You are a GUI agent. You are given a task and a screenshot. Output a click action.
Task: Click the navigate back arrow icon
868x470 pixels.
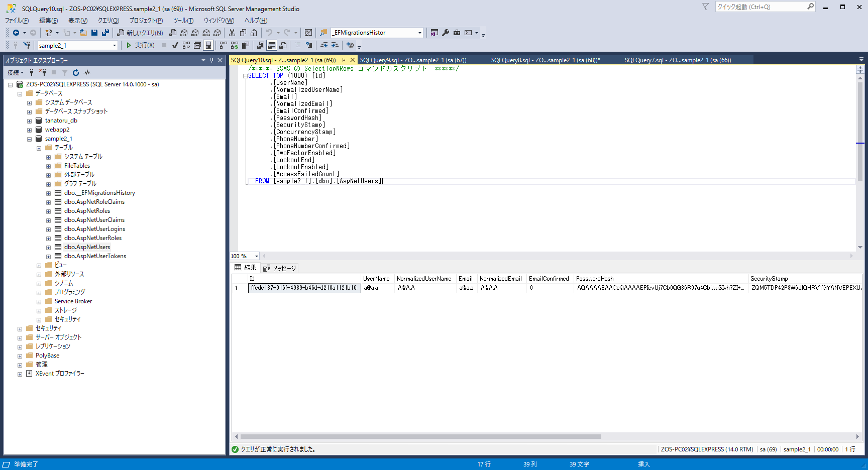tap(16, 33)
